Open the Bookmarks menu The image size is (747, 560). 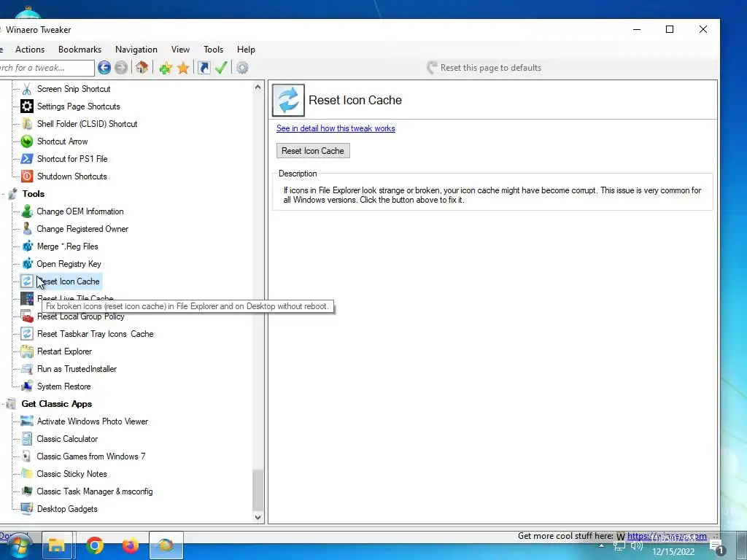80,50
